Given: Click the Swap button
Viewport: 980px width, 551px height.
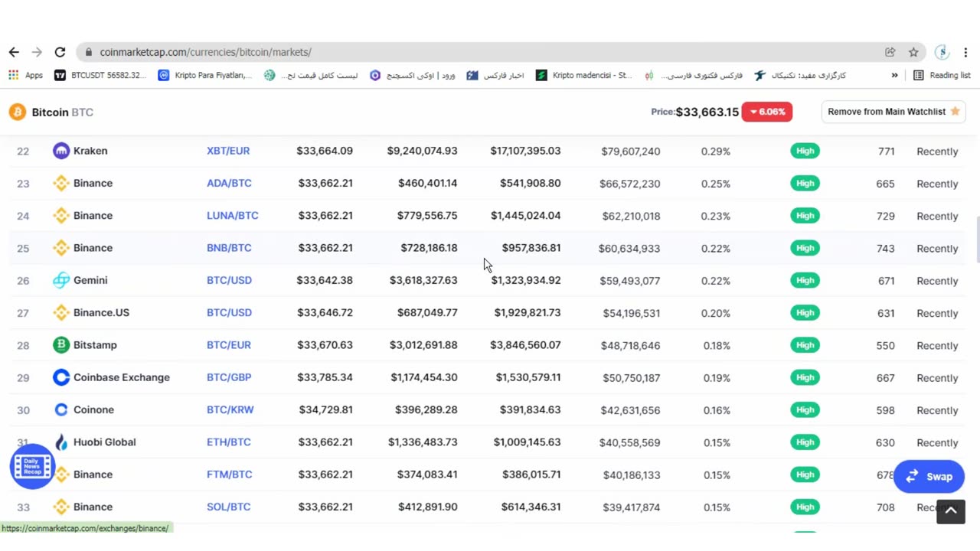Looking at the screenshot, I should click(x=929, y=477).
